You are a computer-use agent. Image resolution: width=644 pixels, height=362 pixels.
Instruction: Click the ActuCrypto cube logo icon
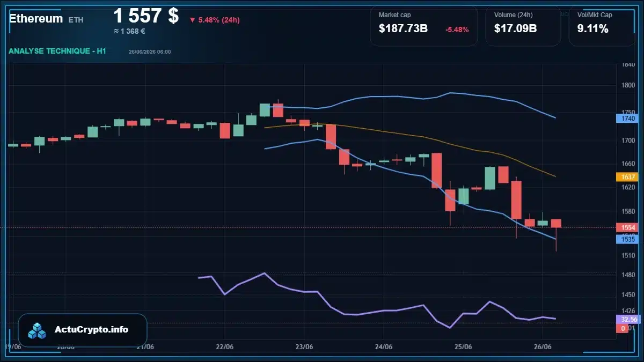click(x=37, y=330)
